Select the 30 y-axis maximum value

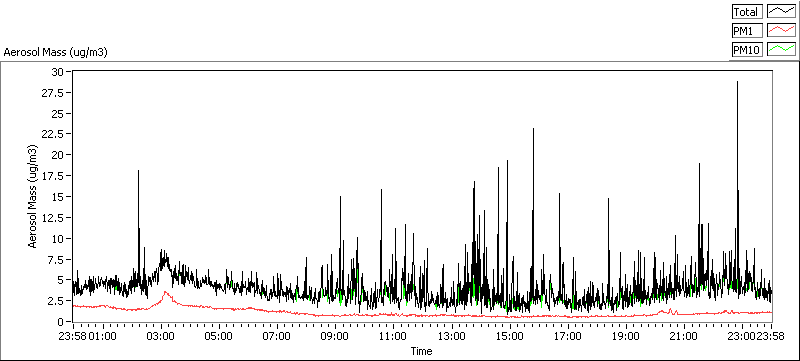tap(57, 72)
